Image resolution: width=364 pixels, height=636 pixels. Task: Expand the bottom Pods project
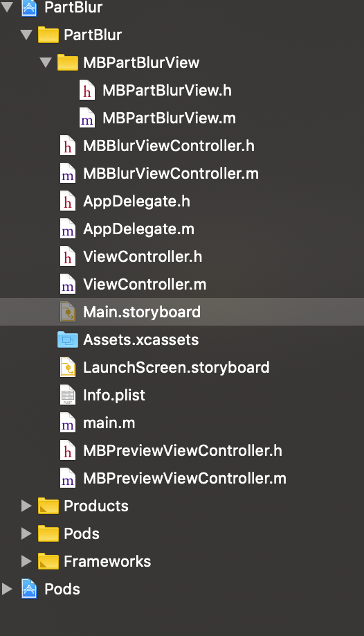pos(7,589)
